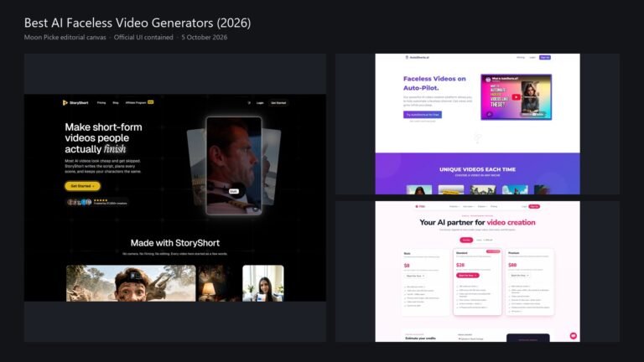Play the AutoShorts YouTube intro video
Image resolution: width=644 pixels, height=362 pixels.
tap(517, 97)
